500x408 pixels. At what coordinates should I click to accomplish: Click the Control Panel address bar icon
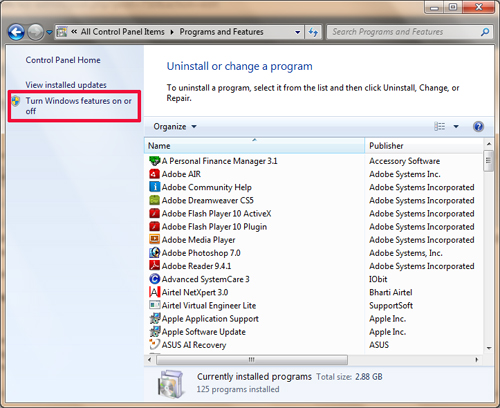point(62,32)
